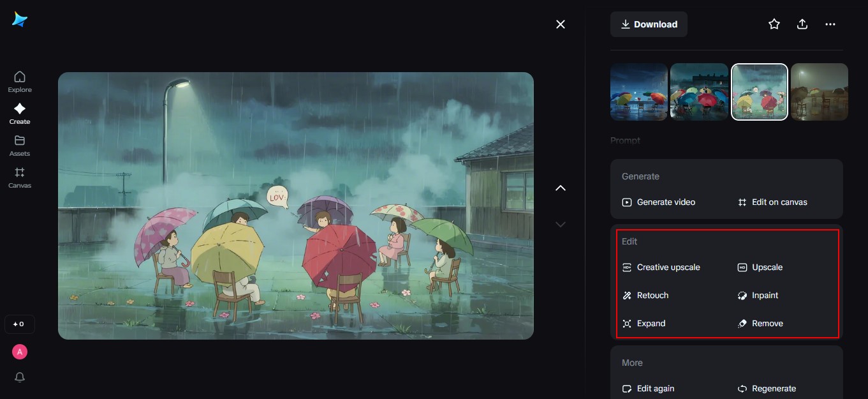Image resolution: width=868 pixels, height=399 pixels.
Task: Close the image preview with X
Action: point(561,24)
